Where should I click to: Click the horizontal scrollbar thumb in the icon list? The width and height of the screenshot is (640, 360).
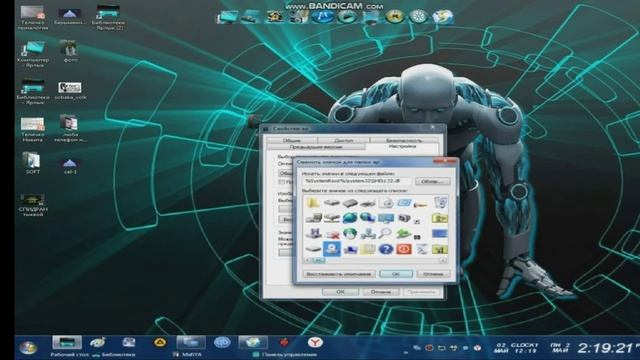coord(318,260)
